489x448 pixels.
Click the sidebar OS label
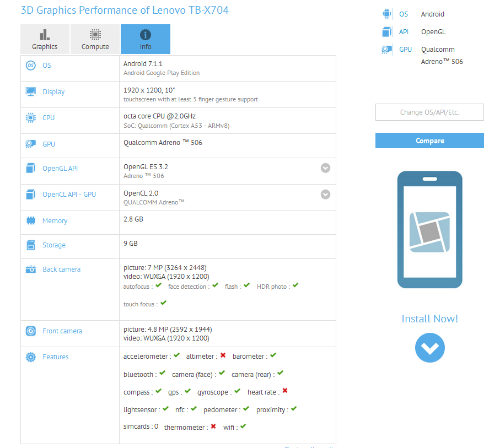tap(404, 14)
